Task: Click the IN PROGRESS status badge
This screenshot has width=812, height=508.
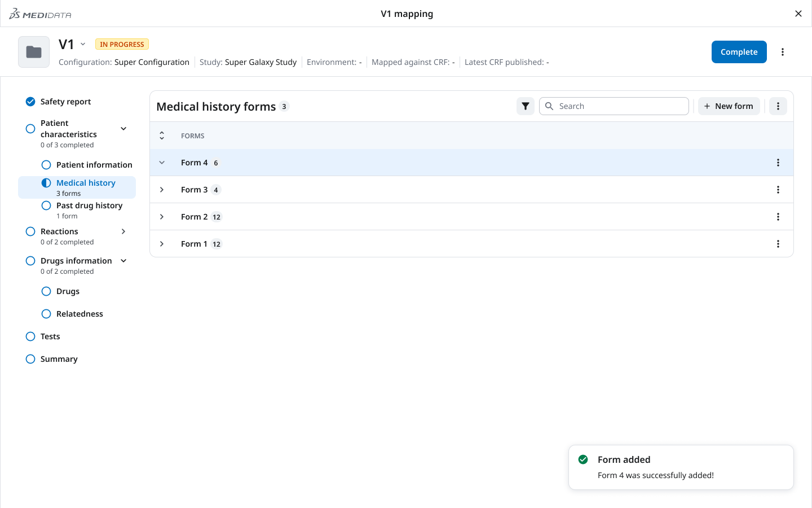Action: 122,43
